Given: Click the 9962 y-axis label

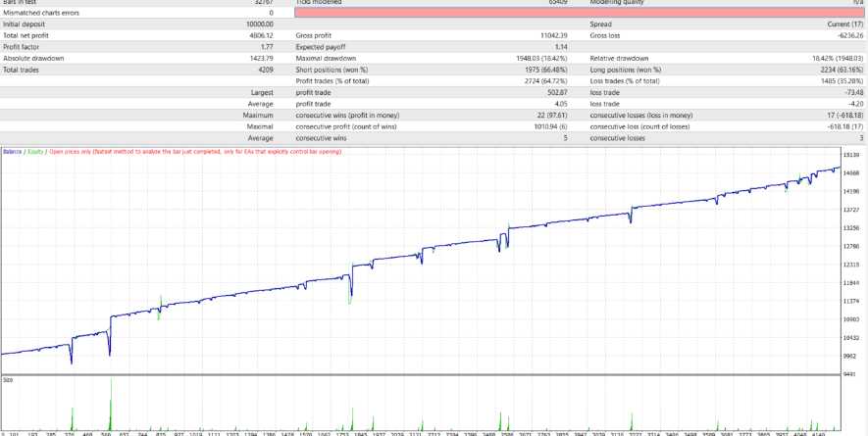Looking at the screenshot, I should coord(850,356).
